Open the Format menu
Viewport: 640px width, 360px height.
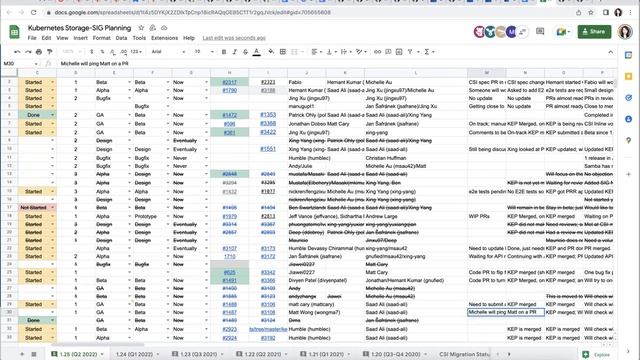point(102,38)
